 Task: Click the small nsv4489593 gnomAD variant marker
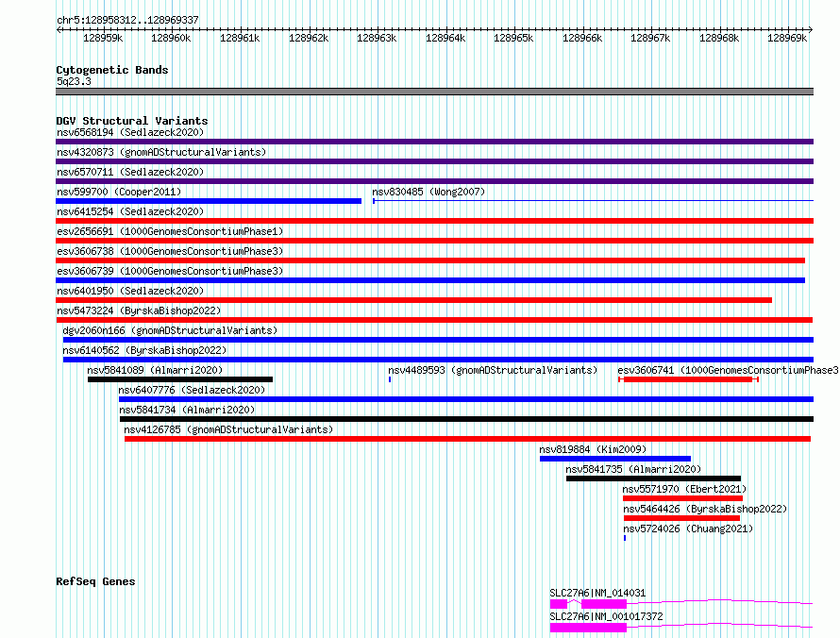point(390,379)
